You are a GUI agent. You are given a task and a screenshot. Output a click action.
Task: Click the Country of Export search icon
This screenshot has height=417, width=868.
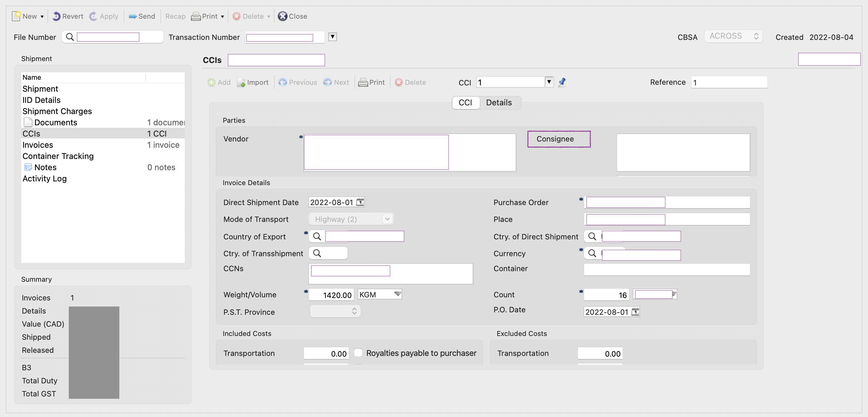(x=317, y=236)
